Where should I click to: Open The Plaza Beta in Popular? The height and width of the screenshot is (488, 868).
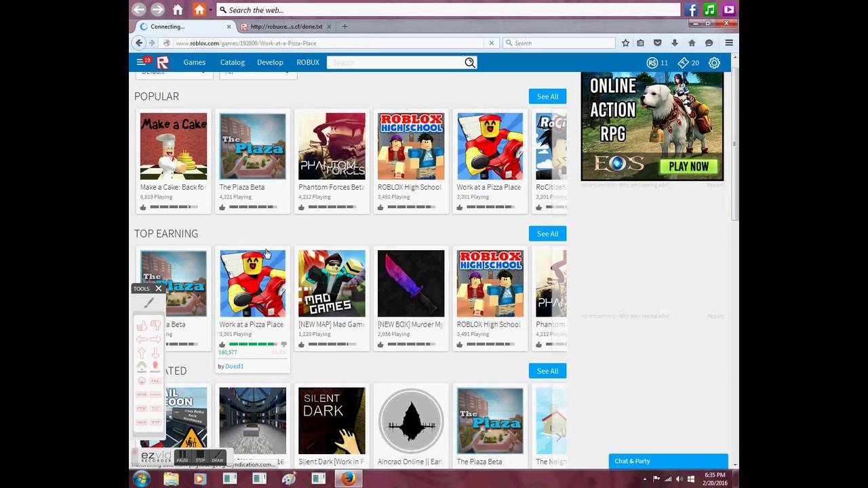(x=252, y=146)
